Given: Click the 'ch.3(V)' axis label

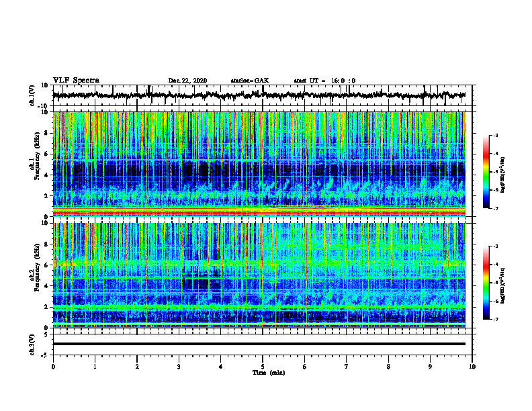Looking at the screenshot, I should tap(32, 345).
